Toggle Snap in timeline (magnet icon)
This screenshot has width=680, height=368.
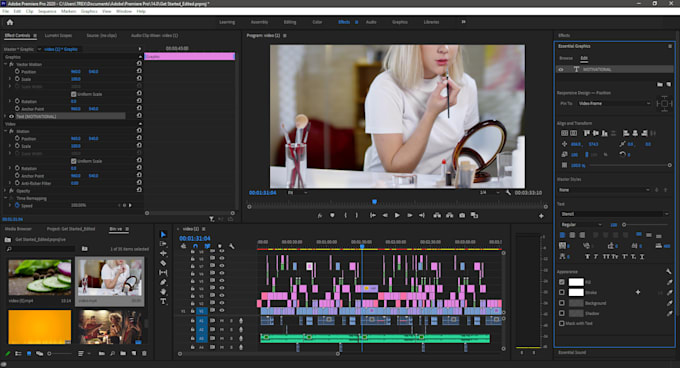(195, 246)
